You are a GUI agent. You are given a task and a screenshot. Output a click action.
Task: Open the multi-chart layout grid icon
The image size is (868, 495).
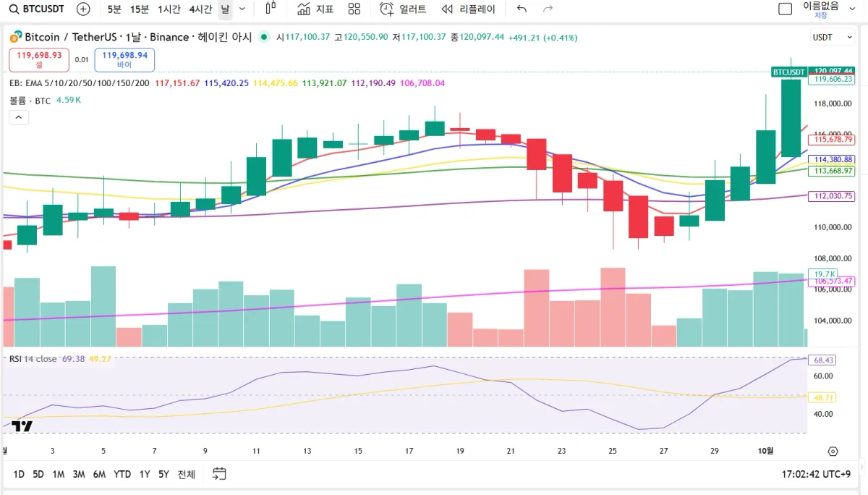[353, 9]
